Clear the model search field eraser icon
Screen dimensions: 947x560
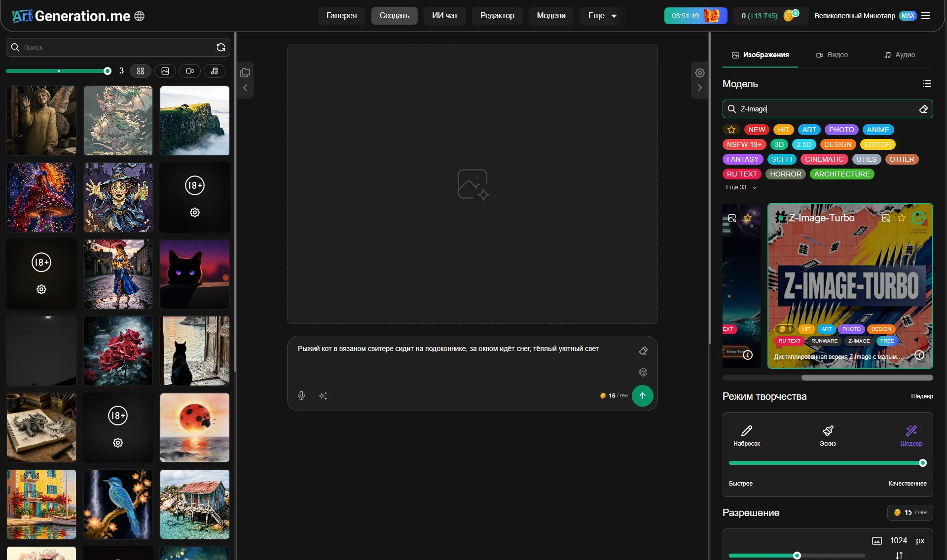pos(924,109)
